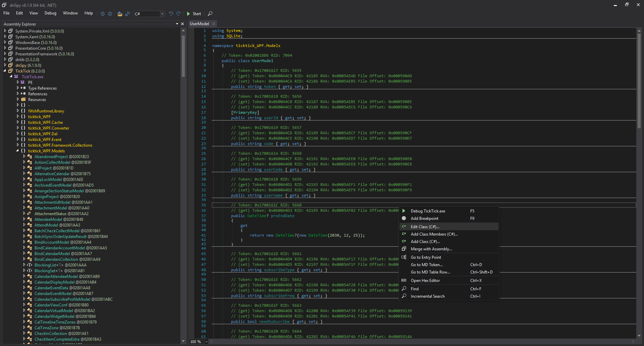644x346 pixels.
Task: Choose Edit Class (C#) from context menu
Action: click(x=425, y=227)
